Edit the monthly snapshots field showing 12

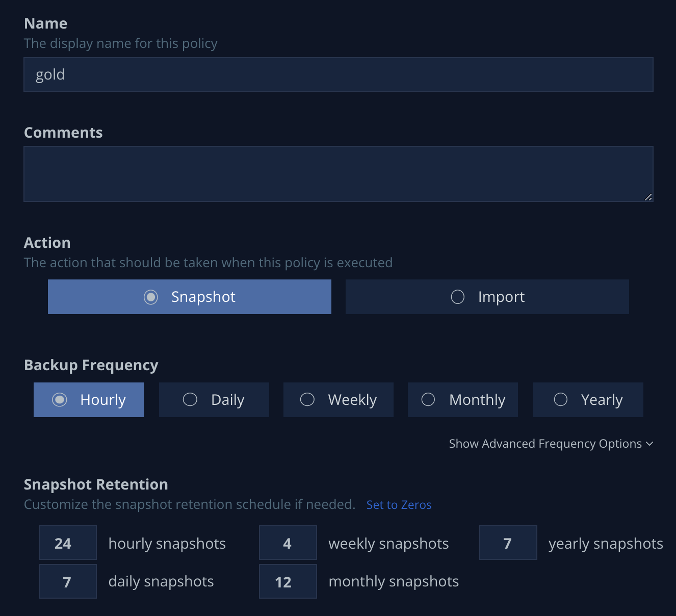(x=288, y=581)
